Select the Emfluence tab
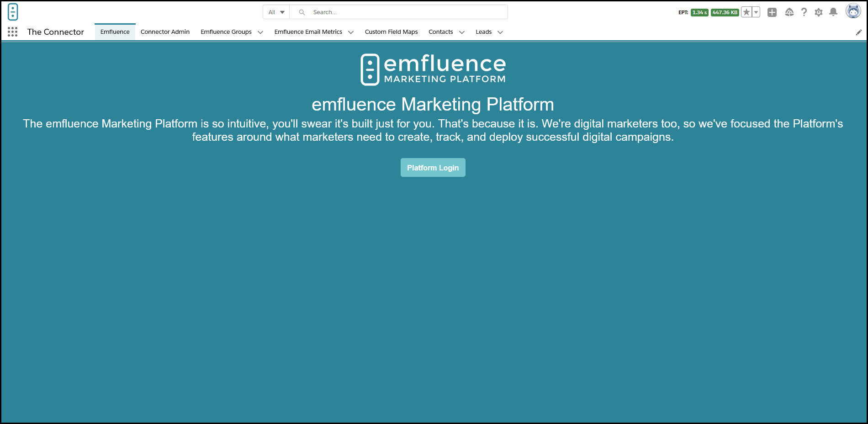Image resolution: width=868 pixels, height=424 pixels. click(x=115, y=32)
